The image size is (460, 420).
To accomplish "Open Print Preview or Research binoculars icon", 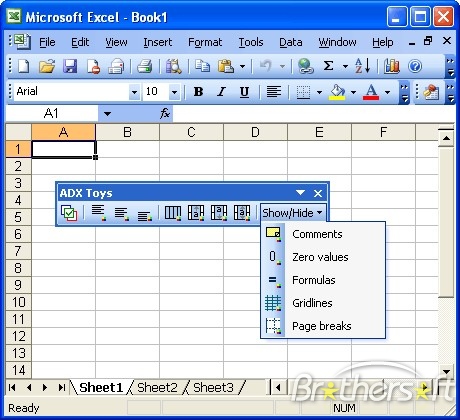I will 174,66.
